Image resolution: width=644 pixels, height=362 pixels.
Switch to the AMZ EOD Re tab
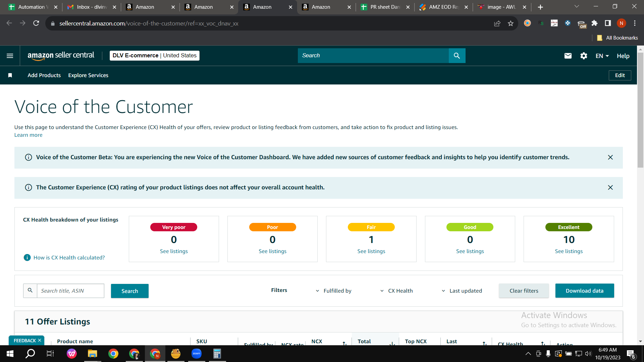pyautogui.click(x=443, y=7)
